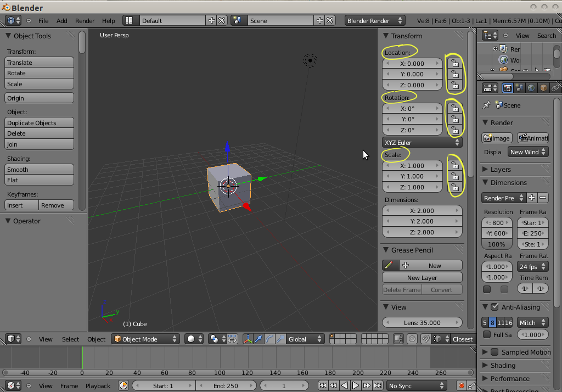Render a still with the Image button
The width and height of the screenshot is (562, 392).
pos(497,138)
